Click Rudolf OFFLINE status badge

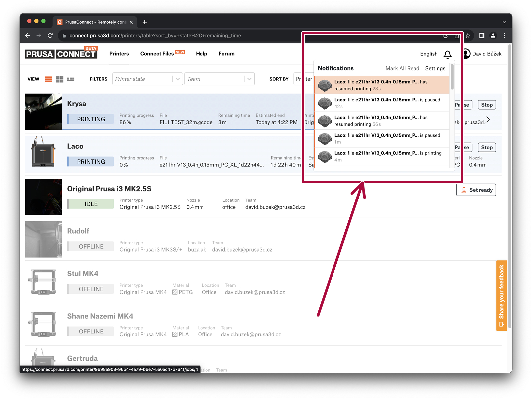tap(91, 246)
